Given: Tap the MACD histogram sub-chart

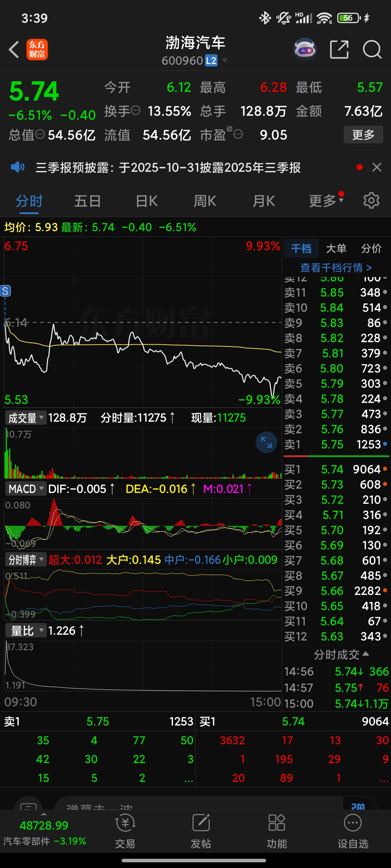Looking at the screenshot, I should click(143, 523).
